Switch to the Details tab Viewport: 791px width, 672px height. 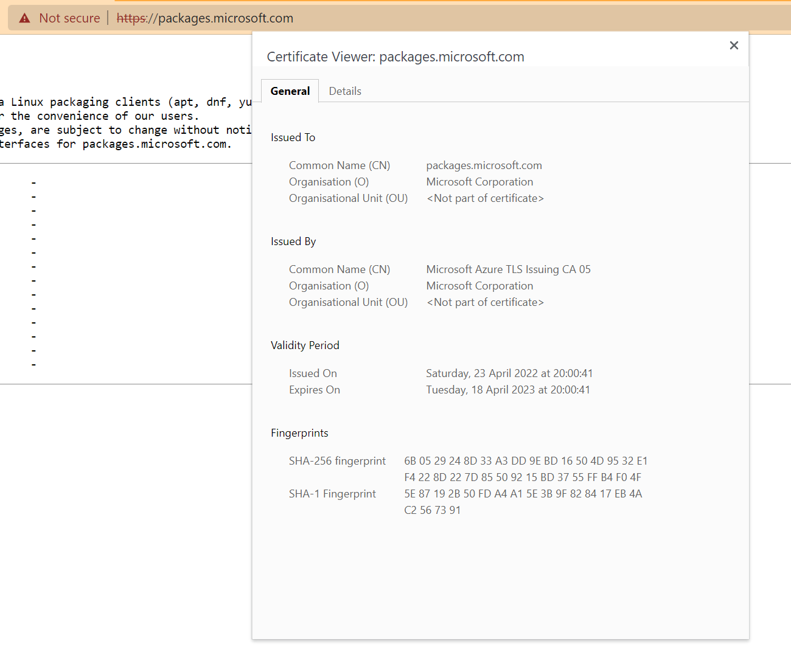click(x=344, y=91)
